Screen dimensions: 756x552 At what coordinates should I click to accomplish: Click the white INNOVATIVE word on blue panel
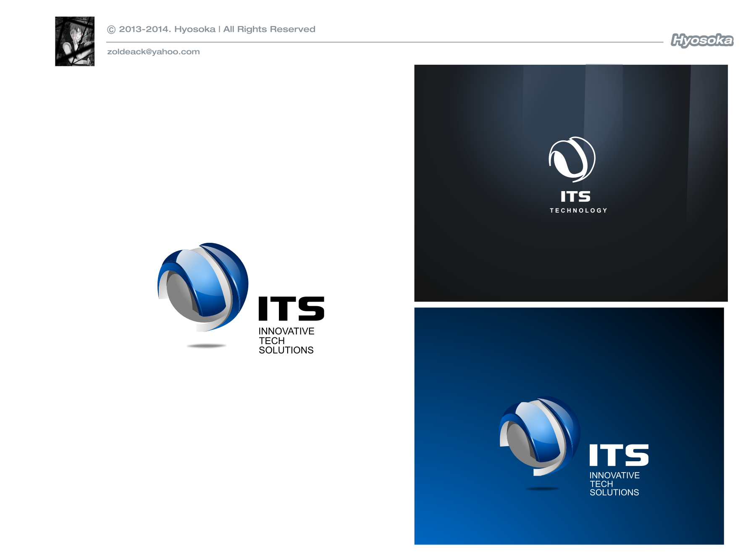614,475
